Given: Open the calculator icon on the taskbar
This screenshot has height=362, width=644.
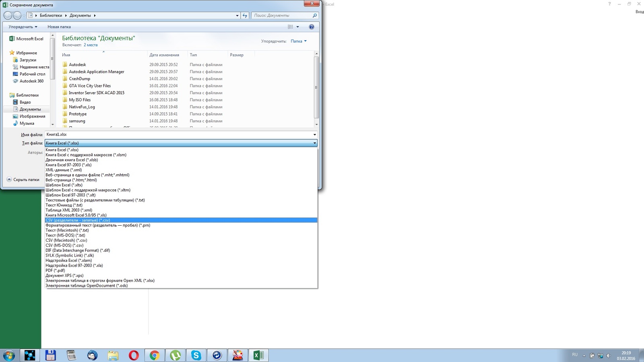Looking at the screenshot, I should 72,355.
